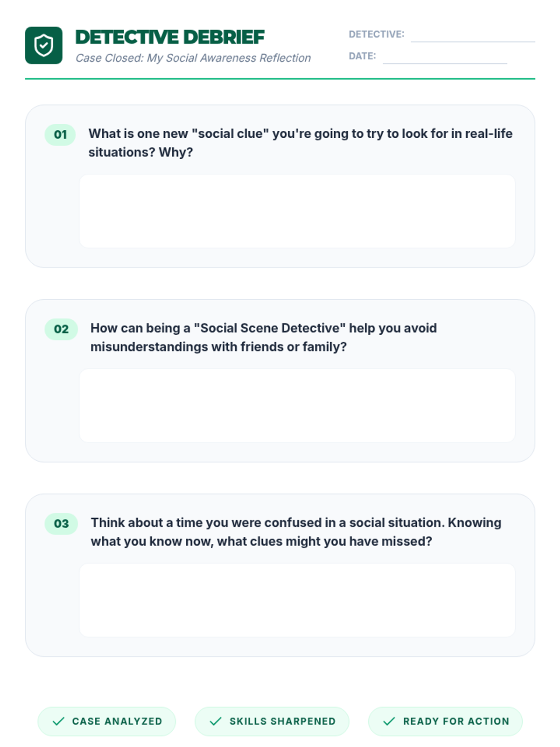Click the Social Scene Detective question text
The width and height of the screenshot is (560, 747).
tap(264, 338)
